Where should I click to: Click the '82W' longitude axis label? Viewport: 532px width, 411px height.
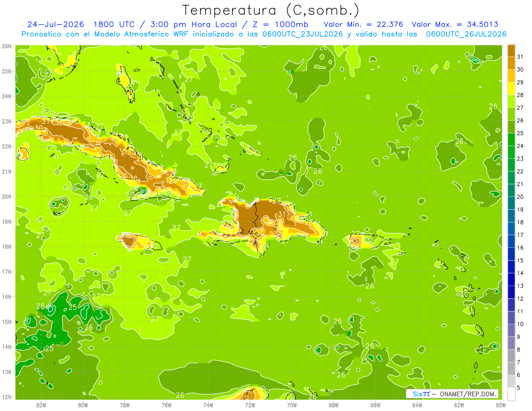41,405
